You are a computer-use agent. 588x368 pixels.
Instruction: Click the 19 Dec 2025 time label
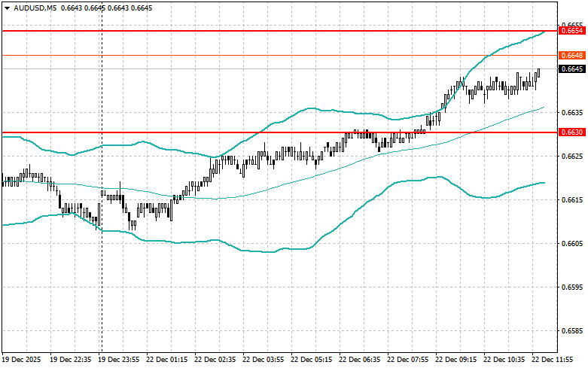(21, 360)
